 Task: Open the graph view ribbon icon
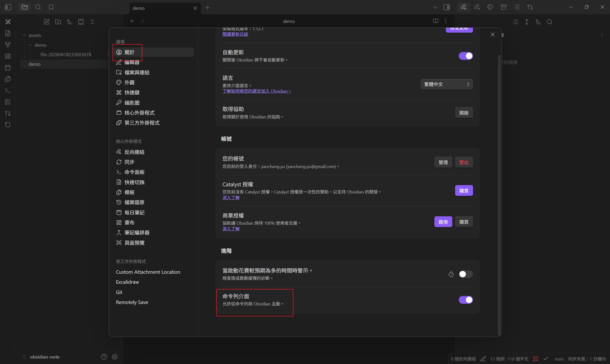8,45
